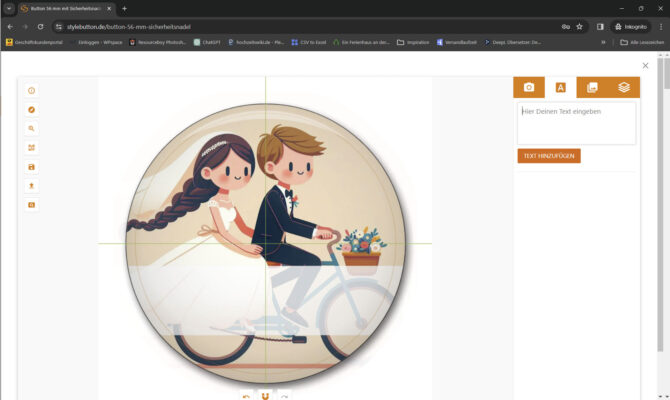Open the image gallery tab

tap(592, 88)
